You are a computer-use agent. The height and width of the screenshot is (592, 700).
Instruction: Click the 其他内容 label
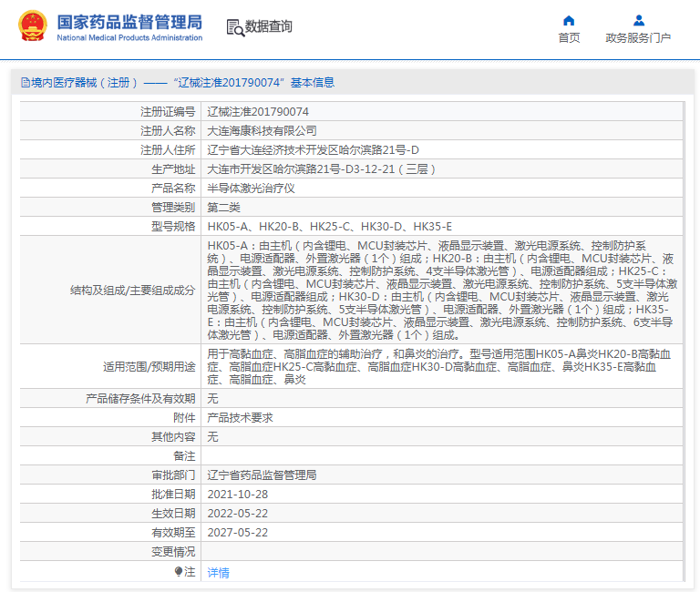point(174,437)
